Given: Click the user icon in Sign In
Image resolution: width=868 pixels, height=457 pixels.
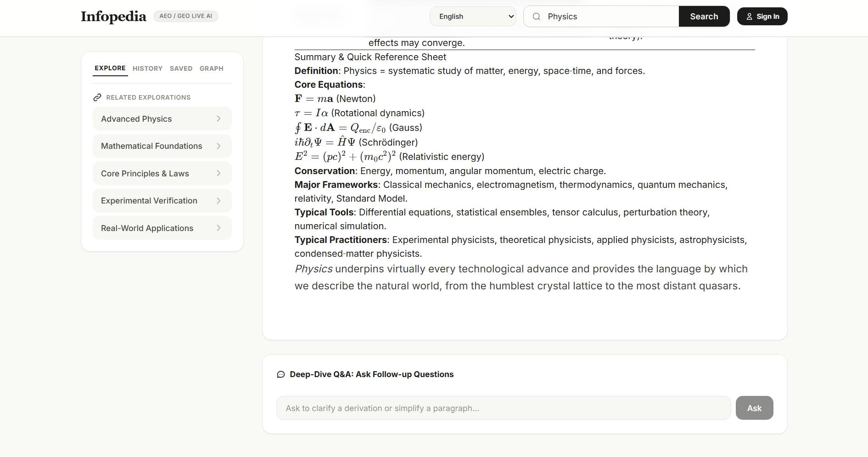Looking at the screenshot, I should [x=749, y=17].
